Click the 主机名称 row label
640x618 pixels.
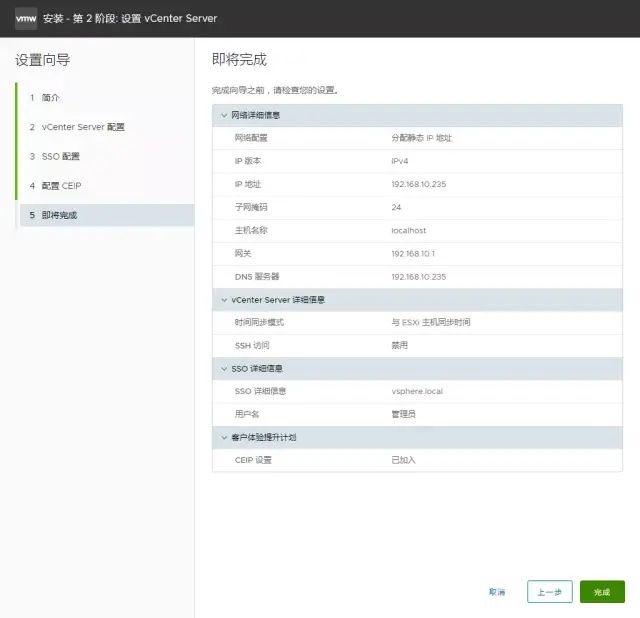click(251, 231)
